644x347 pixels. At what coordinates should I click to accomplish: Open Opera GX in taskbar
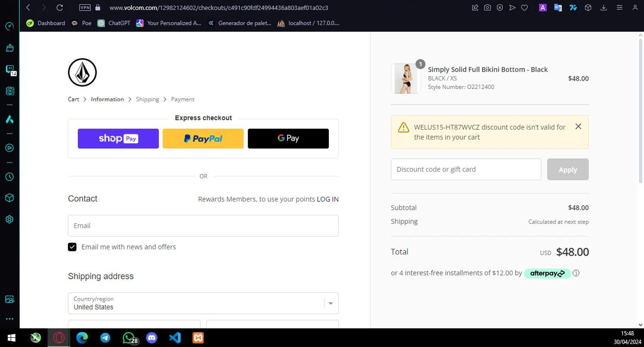[59, 338]
